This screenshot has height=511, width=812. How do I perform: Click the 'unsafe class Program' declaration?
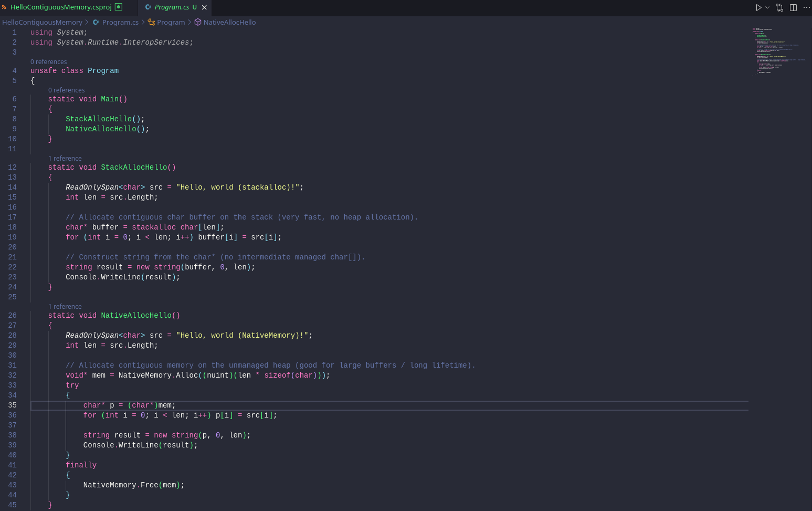pos(75,71)
